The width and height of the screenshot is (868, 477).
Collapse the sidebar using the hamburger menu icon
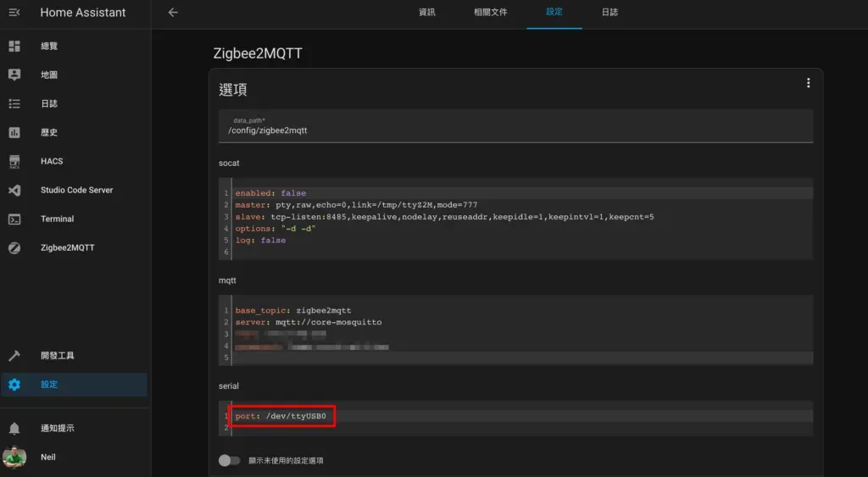click(x=14, y=13)
